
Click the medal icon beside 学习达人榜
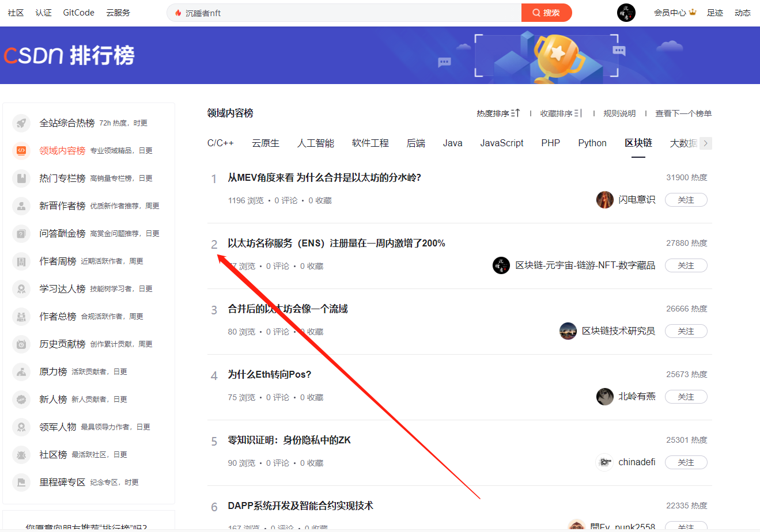click(x=21, y=289)
